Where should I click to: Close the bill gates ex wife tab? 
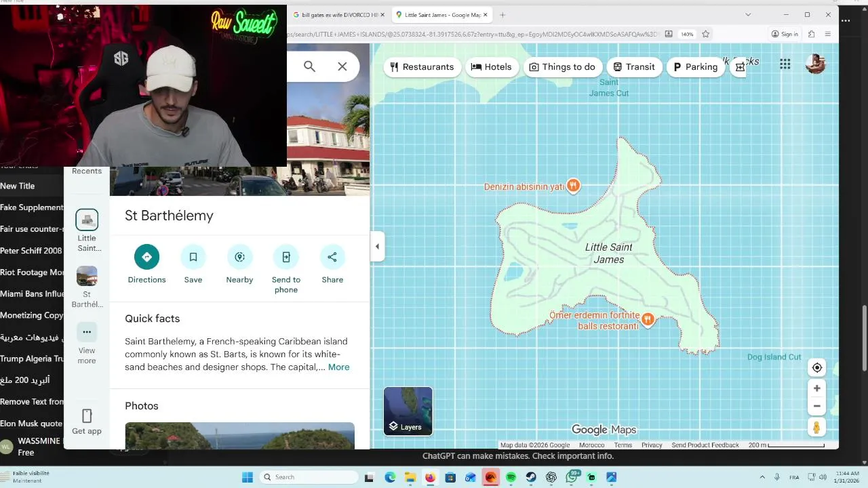tap(382, 15)
